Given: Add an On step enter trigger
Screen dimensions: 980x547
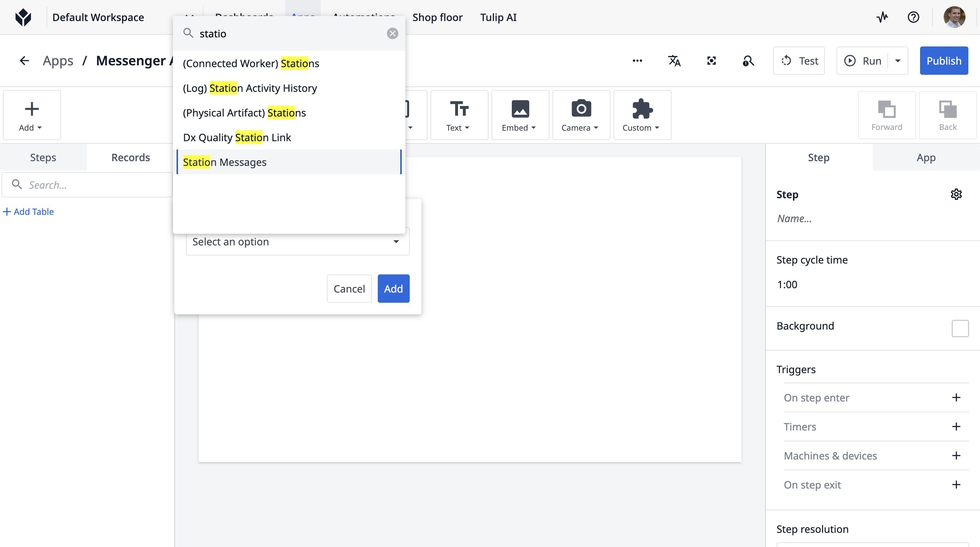Looking at the screenshot, I should [956, 397].
